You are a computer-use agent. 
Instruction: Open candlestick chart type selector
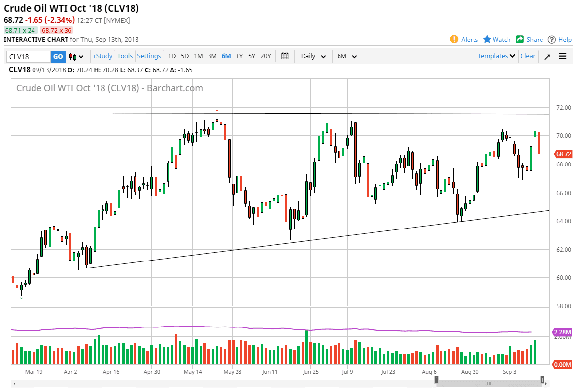(76, 56)
